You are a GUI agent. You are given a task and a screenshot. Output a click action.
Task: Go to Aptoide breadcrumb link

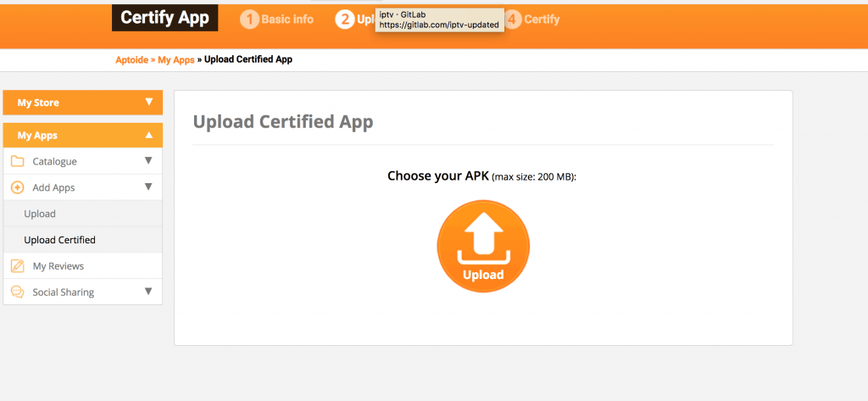131,60
